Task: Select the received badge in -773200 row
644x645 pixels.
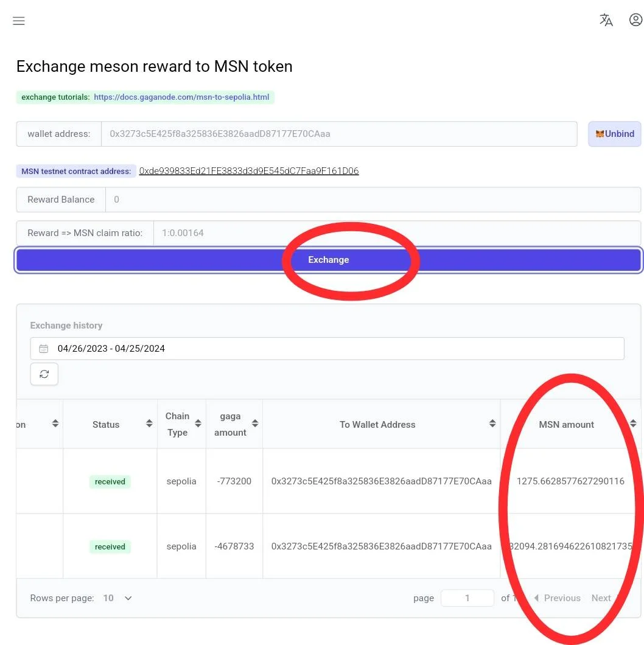Action: (110, 482)
